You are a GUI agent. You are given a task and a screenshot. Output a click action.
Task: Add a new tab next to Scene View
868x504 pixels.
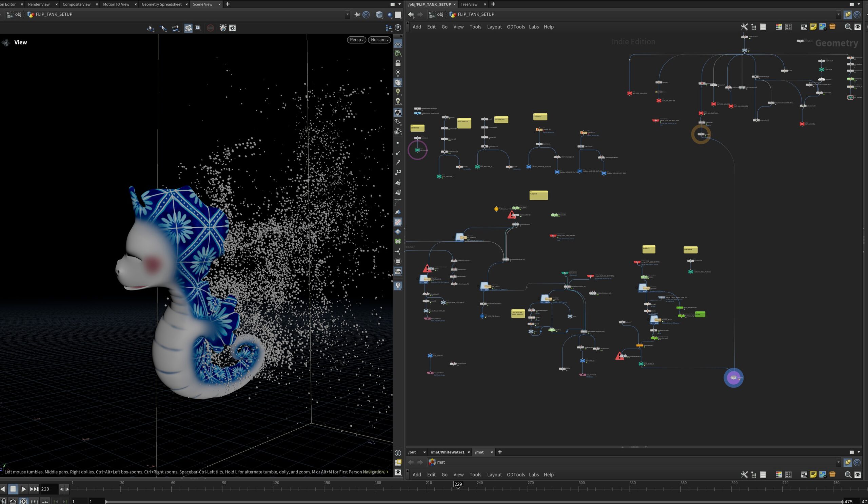tap(227, 4)
